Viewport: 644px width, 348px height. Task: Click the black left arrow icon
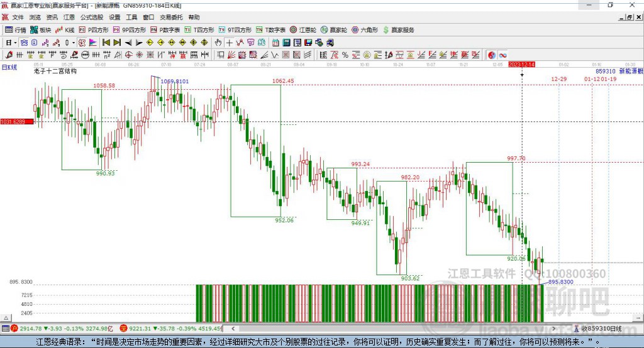(128, 43)
